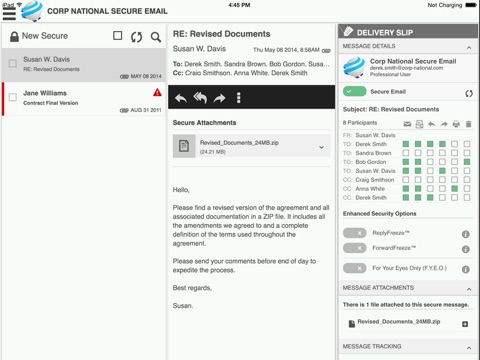480x360 pixels.
Task: Refresh the inbox message list
Action: coord(136,37)
